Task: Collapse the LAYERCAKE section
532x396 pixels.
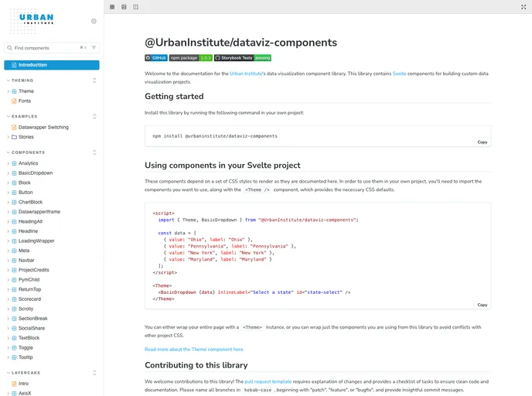Action: (x=26, y=373)
